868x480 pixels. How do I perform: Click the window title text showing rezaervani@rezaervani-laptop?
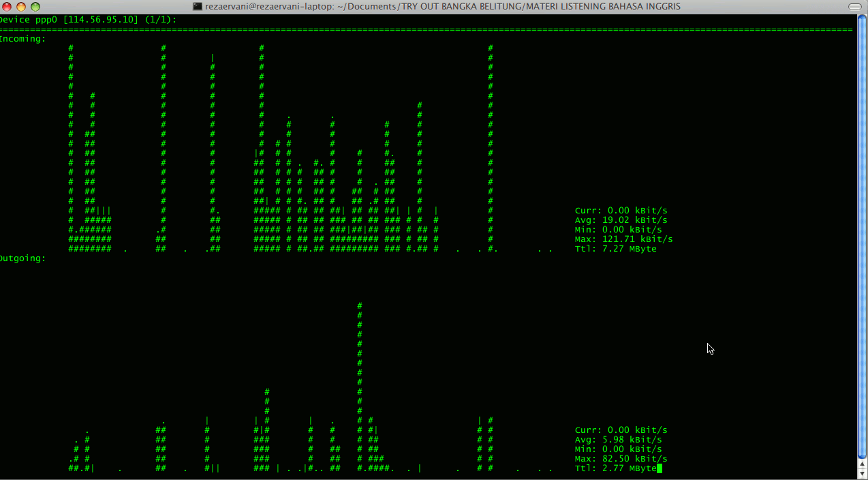coord(443,6)
